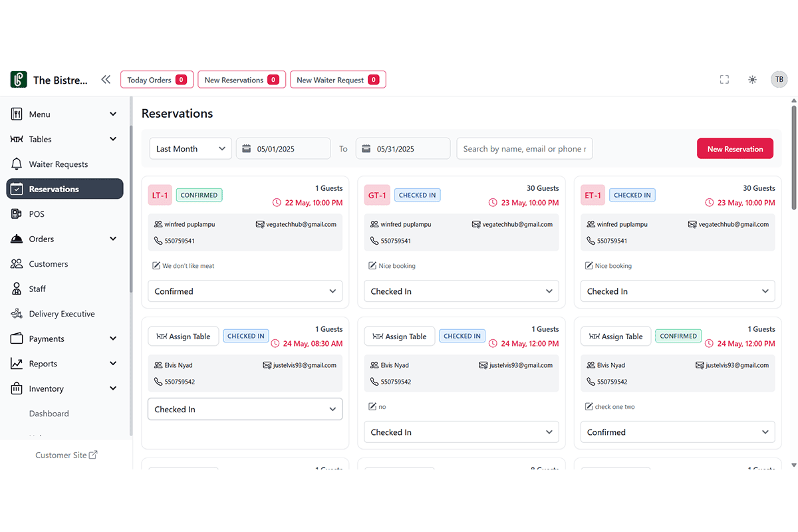Click the Today Orders counter button
The image size is (798, 532).
point(157,80)
